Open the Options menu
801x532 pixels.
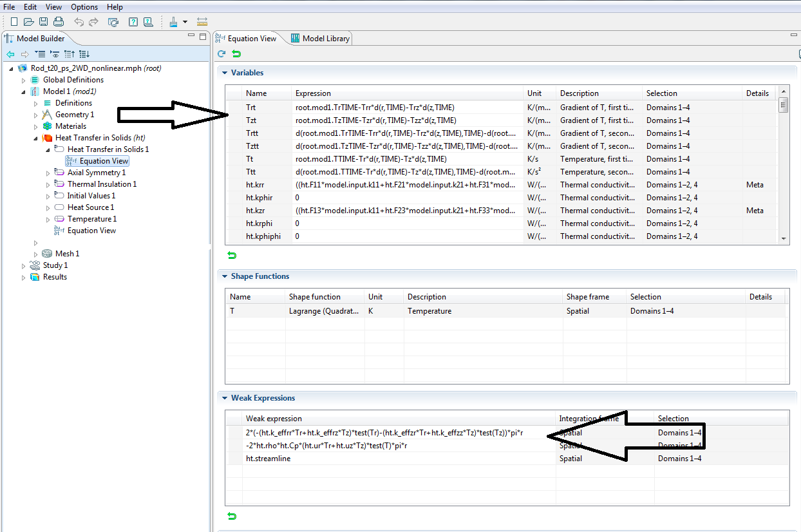tap(84, 7)
